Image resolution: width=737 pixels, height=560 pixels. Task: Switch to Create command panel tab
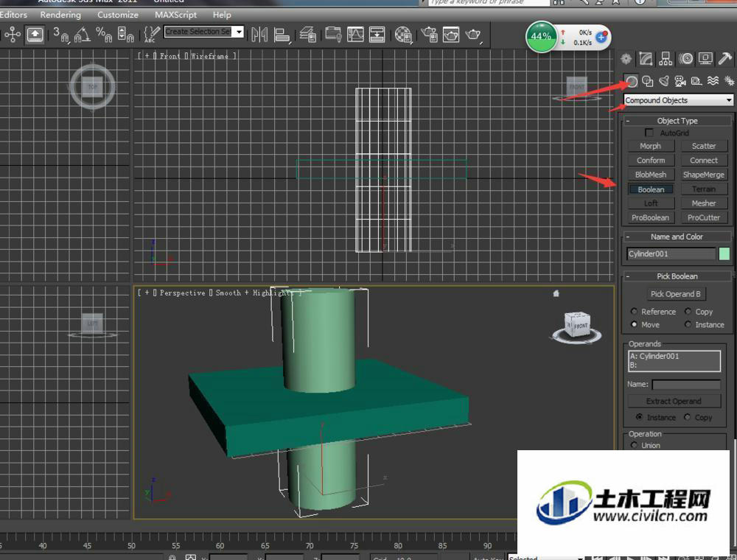pyautogui.click(x=626, y=59)
